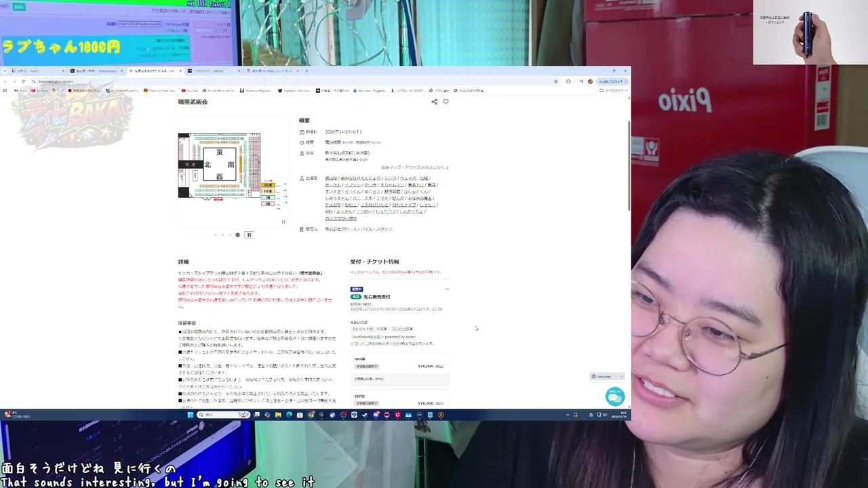Click the calendar icon beside the event date
Viewport: 868px width, 488px height.
click(302, 132)
